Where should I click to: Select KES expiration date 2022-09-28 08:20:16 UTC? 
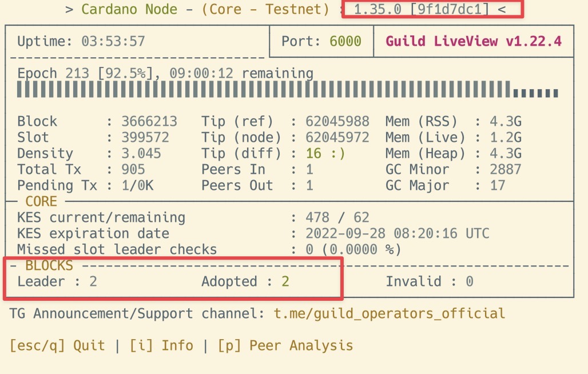[x=398, y=234]
